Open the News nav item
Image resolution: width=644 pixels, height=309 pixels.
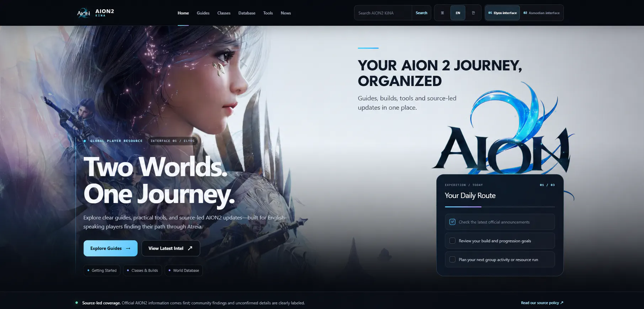tap(286, 13)
